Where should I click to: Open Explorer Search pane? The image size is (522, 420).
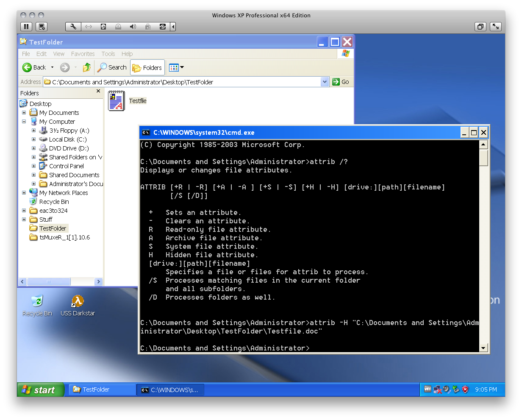(112, 67)
